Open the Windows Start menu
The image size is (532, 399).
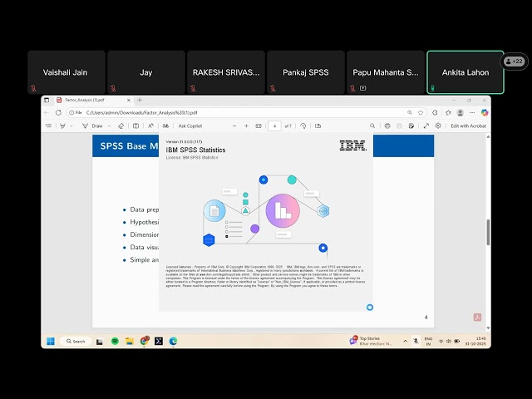(x=51, y=342)
